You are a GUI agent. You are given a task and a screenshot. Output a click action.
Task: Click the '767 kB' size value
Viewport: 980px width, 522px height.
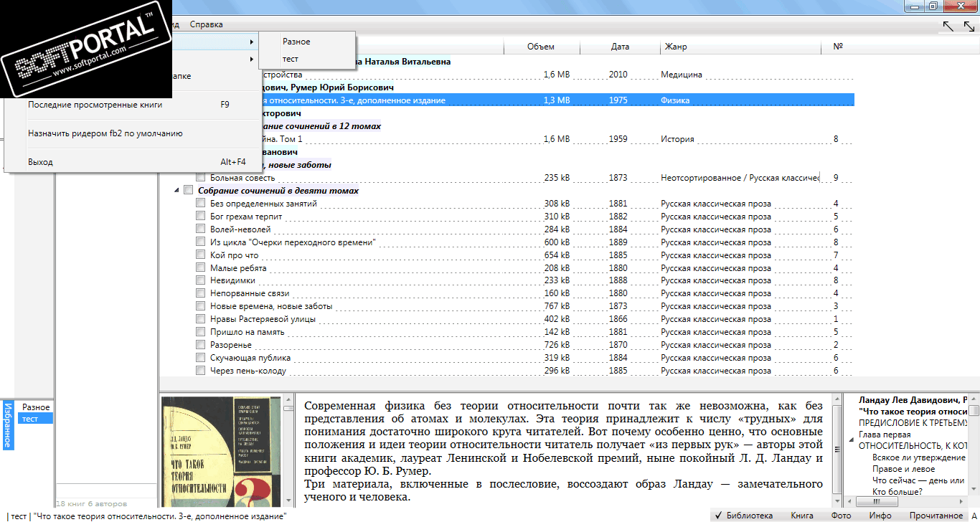coord(557,307)
